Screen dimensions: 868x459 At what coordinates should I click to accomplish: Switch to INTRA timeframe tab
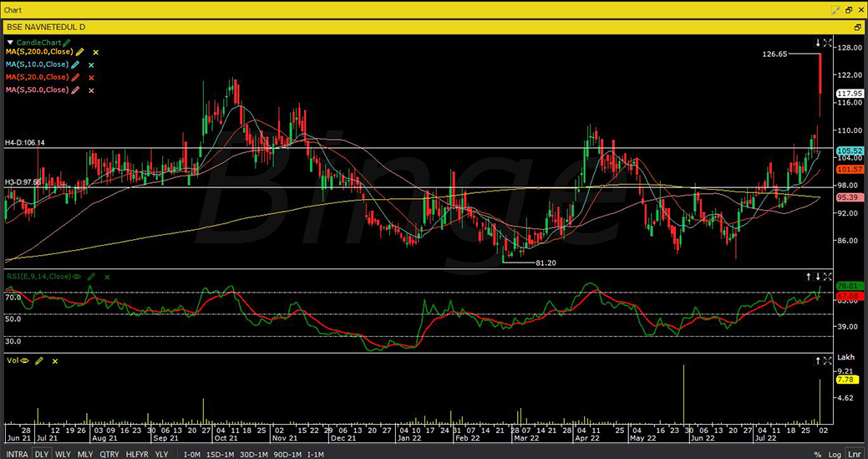[18, 453]
